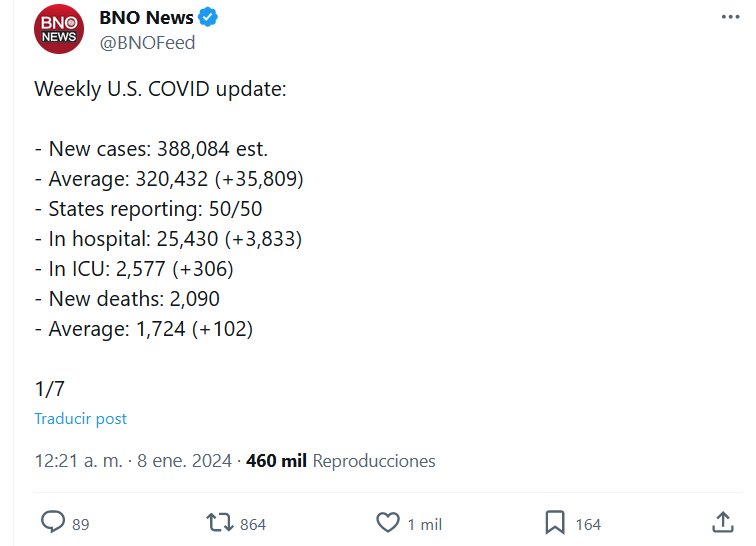Viewport: 756px width, 546px height.
Task: Click the 864 reposts count
Action: tap(253, 524)
